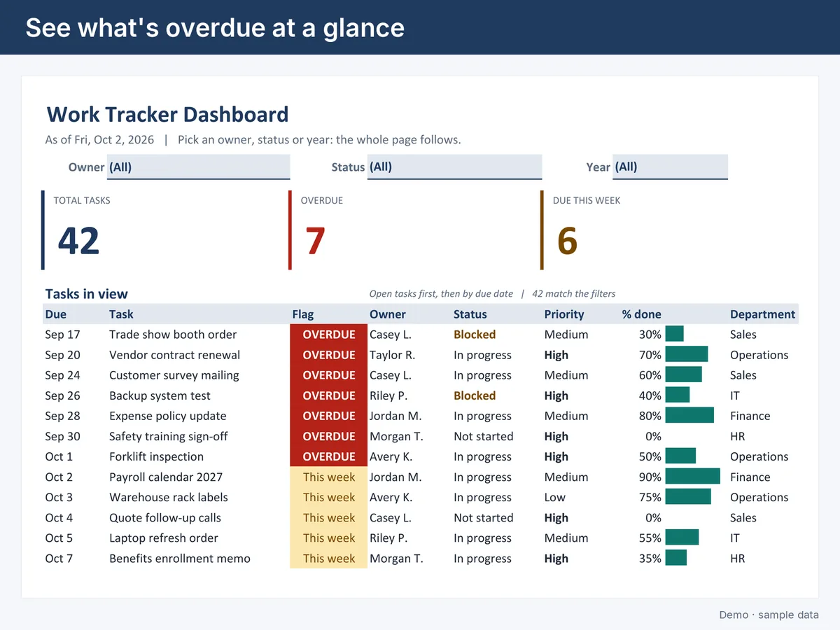This screenshot has width=840, height=630.
Task: Click the Work Tracker Dashboard title
Action: coord(167,115)
